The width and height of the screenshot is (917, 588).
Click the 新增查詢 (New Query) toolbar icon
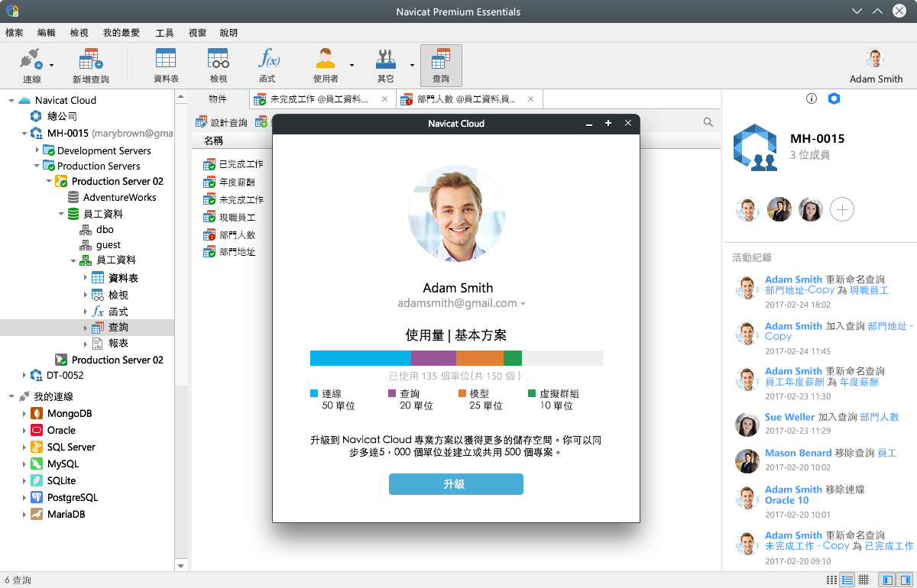[91, 66]
